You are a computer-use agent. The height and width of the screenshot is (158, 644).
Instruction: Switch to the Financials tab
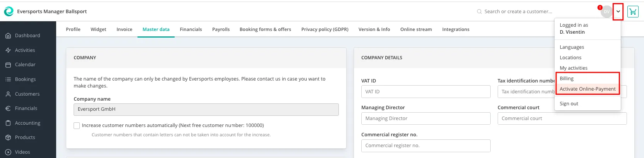[x=191, y=29]
